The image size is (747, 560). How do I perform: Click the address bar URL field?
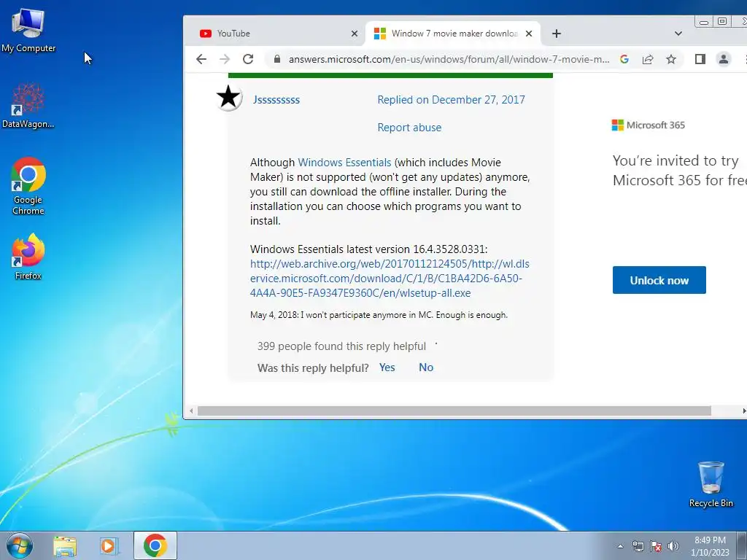coord(449,59)
